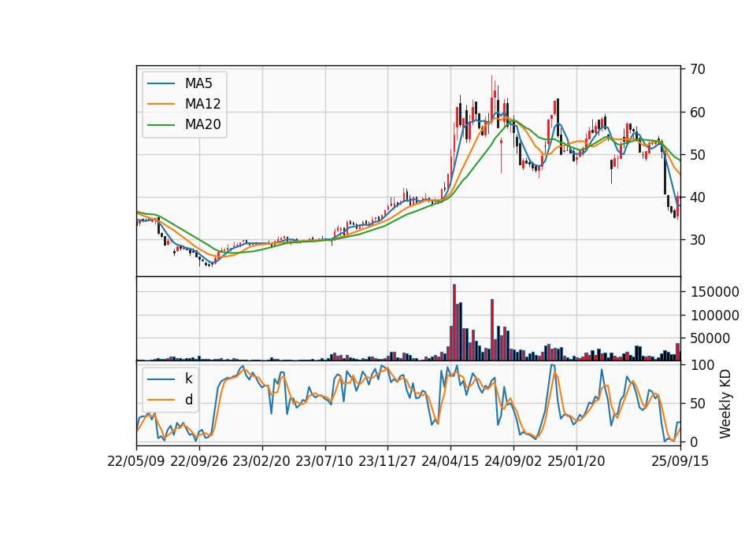Click the MA12 legend label
756x543 pixels.
(x=202, y=104)
